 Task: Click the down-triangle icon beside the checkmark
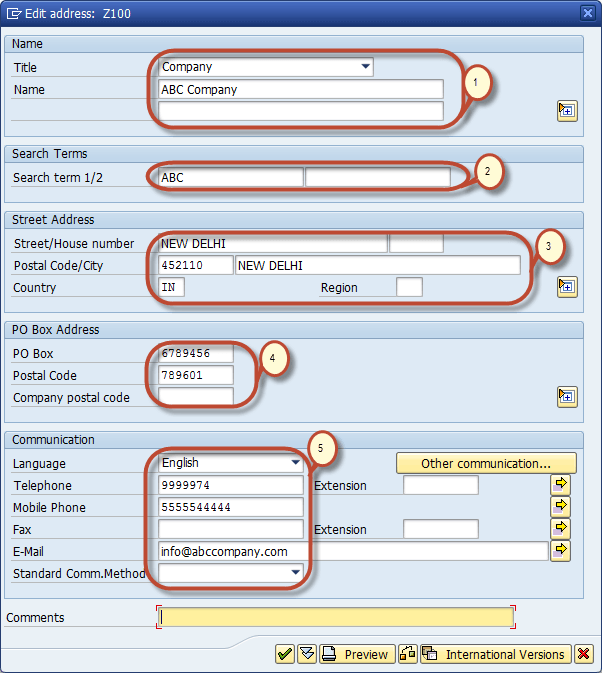coord(307,654)
